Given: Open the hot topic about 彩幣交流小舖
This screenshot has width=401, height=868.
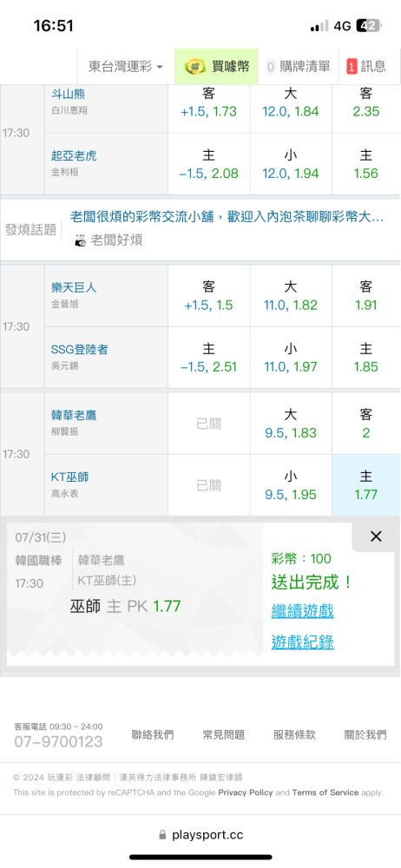Looking at the screenshot, I should [227, 216].
